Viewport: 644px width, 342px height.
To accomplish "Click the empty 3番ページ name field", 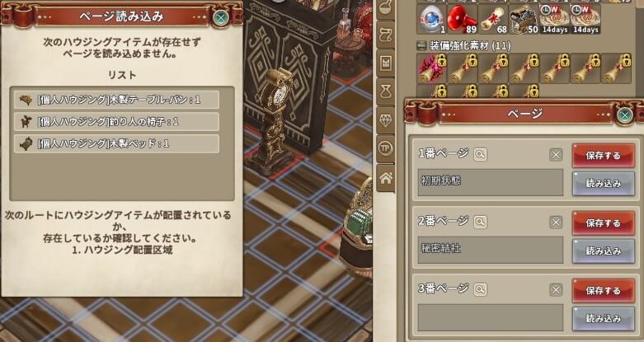I will (x=491, y=317).
